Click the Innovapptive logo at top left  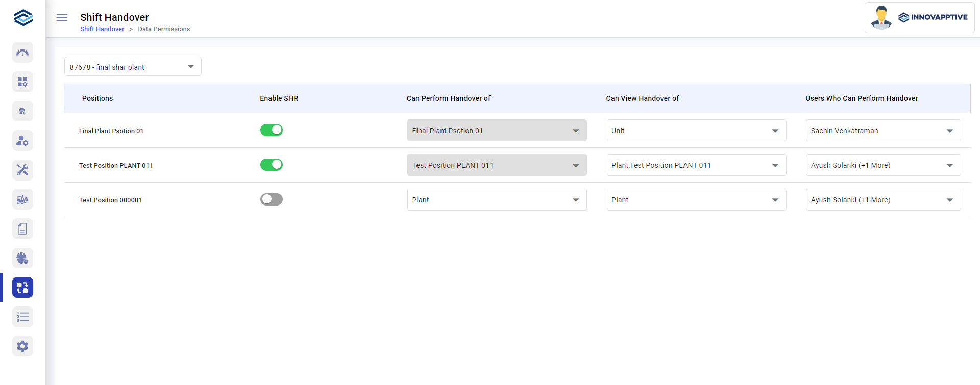coord(23,17)
